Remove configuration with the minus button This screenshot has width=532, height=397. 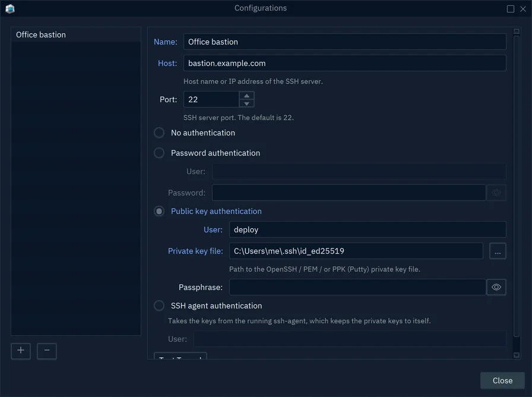tap(47, 351)
